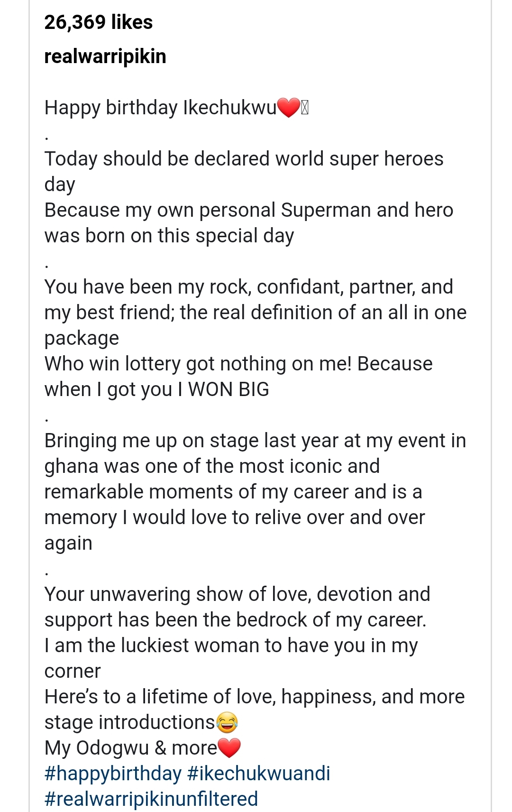Click the 'Here's to a lifetime of love' line

click(x=255, y=710)
